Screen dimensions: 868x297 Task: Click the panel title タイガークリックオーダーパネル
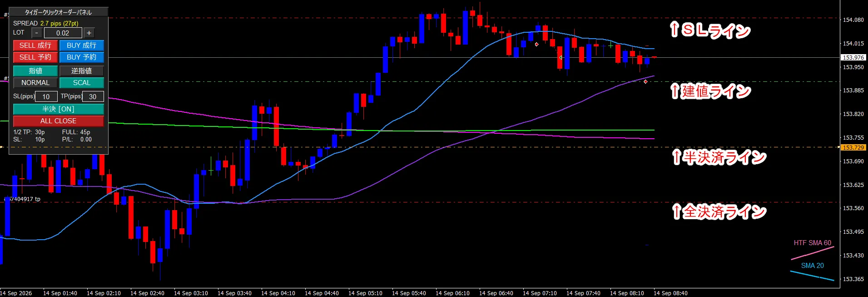(x=58, y=12)
